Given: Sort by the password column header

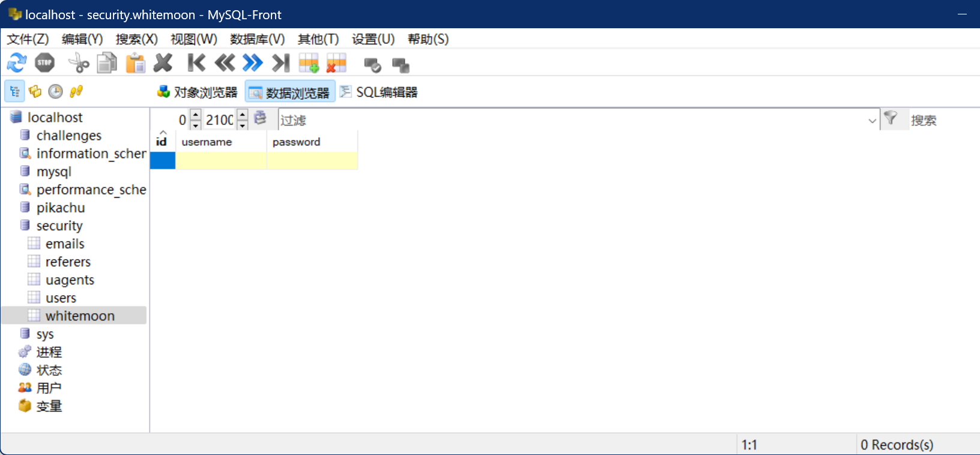Looking at the screenshot, I should click(x=312, y=141).
